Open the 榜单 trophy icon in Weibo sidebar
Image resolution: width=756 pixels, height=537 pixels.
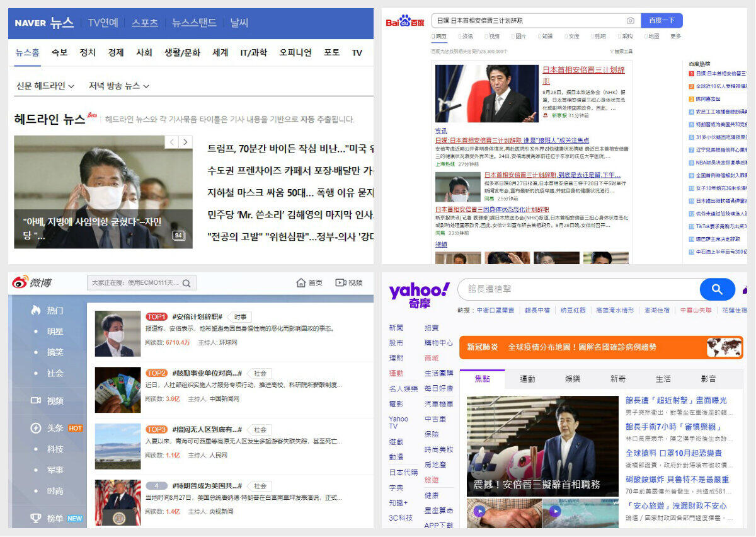coord(36,518)
